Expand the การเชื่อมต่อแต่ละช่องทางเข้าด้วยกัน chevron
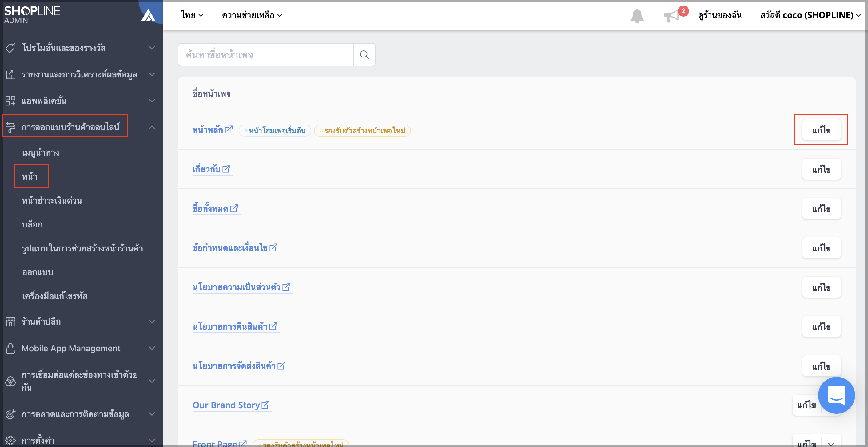 [x=152, y=381]
